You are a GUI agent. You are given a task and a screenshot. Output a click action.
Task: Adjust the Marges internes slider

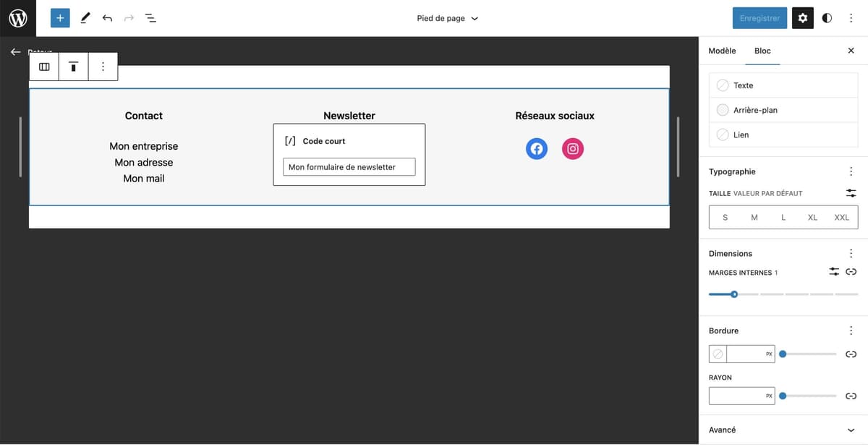(734, 294)
